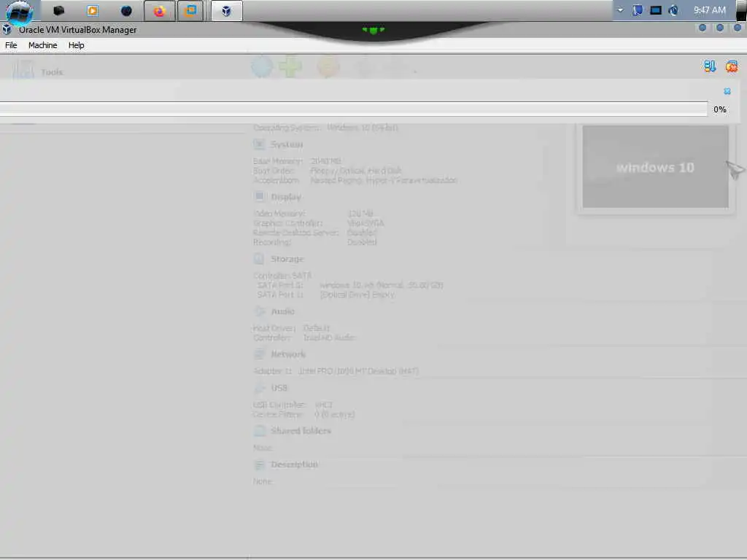Viewport: 747px width, 560px height.
Task: Open the dark round taskbar icon
Action: click(126, 10)
